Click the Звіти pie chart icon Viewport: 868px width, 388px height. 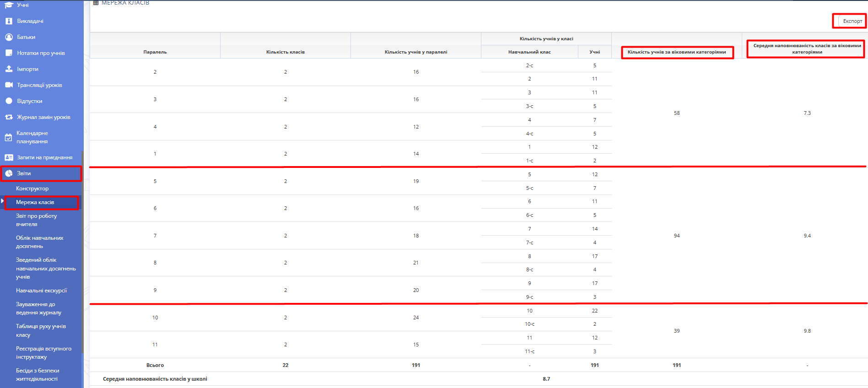tap(9, 173)
